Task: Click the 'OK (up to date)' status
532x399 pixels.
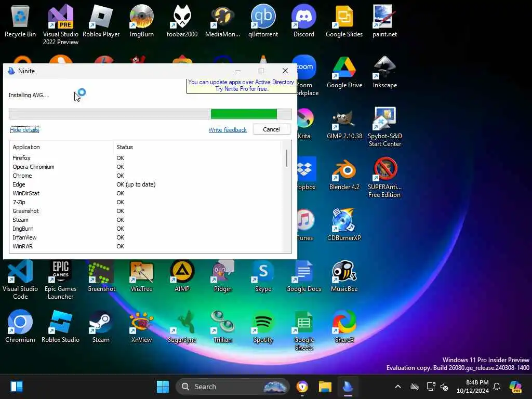Action: [x=136, y=184]
